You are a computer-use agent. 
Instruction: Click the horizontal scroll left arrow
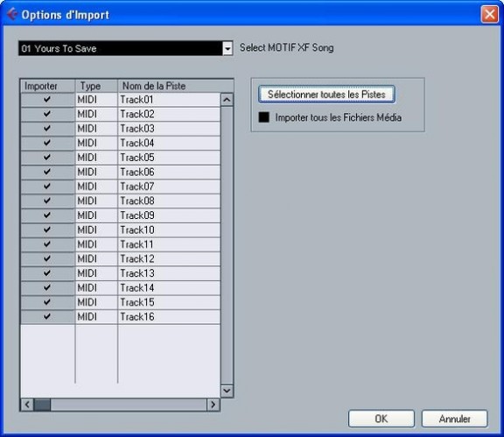(x=27, y=405)
